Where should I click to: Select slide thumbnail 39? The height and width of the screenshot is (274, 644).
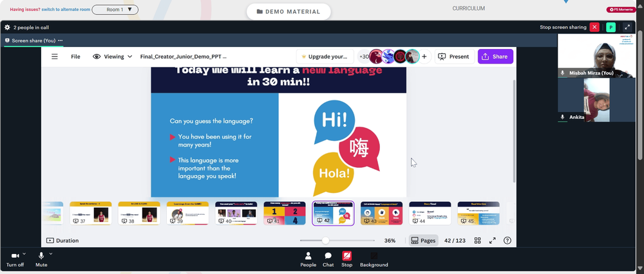[x=187, y=214]
